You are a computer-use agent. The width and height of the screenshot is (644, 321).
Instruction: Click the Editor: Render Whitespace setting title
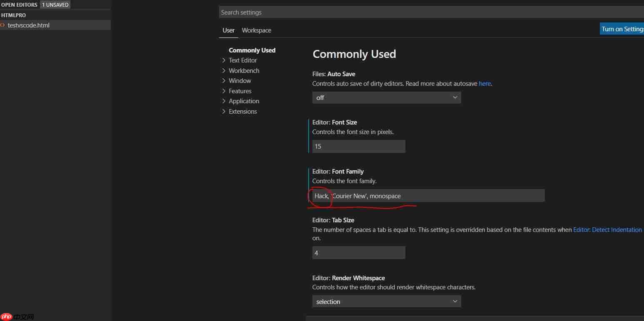[349, 278]
